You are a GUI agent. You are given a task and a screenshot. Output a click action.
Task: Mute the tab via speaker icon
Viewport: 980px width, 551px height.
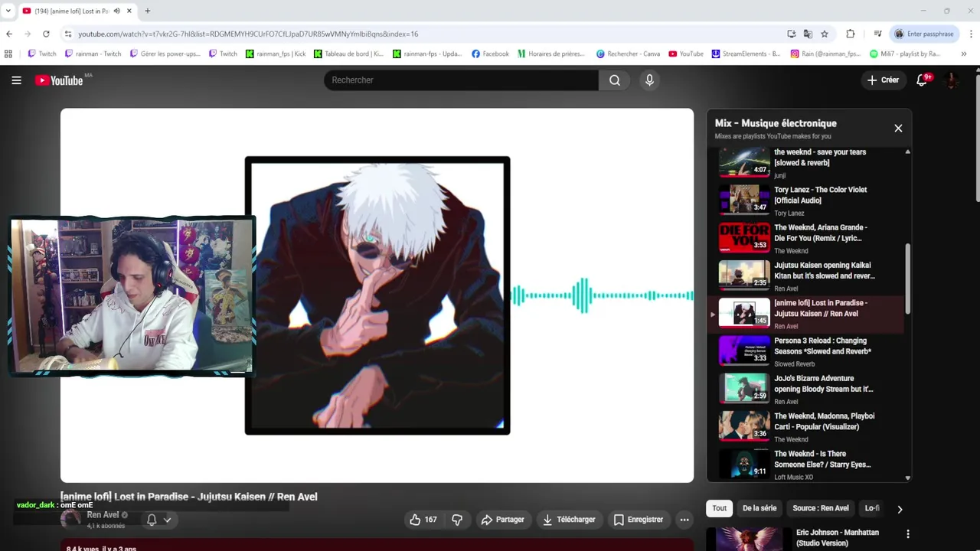coord(116,11)
